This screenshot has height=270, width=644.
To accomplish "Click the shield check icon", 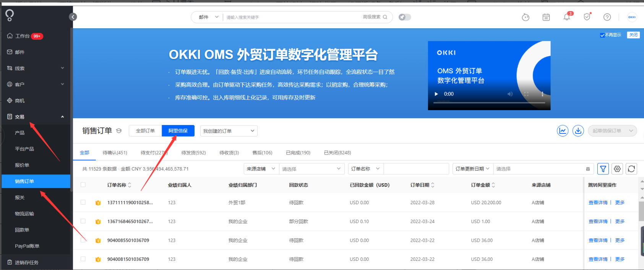I will 587,16.
